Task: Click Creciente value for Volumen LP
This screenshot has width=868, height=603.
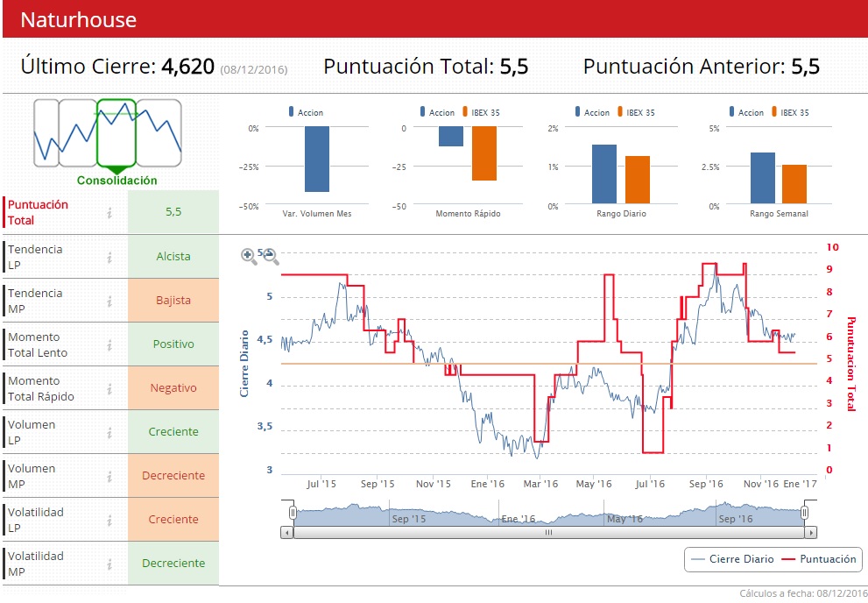Action: tap(173, 432)
